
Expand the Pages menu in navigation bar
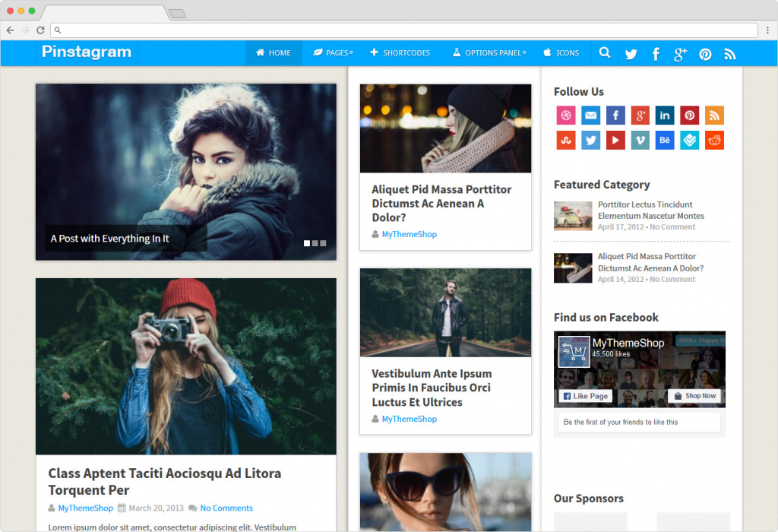pyautogui.click(x=333, y=53)
